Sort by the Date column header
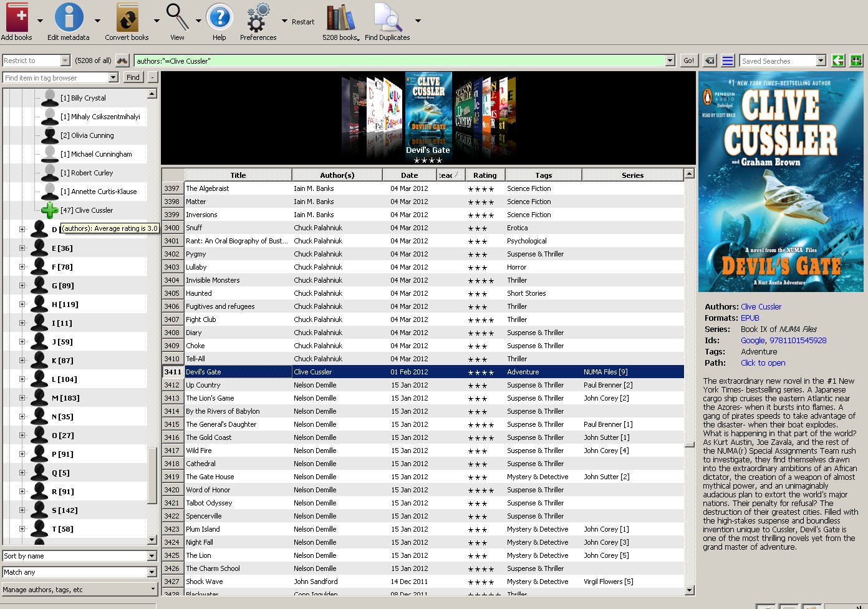868x609 pixels. click(410, 175)
